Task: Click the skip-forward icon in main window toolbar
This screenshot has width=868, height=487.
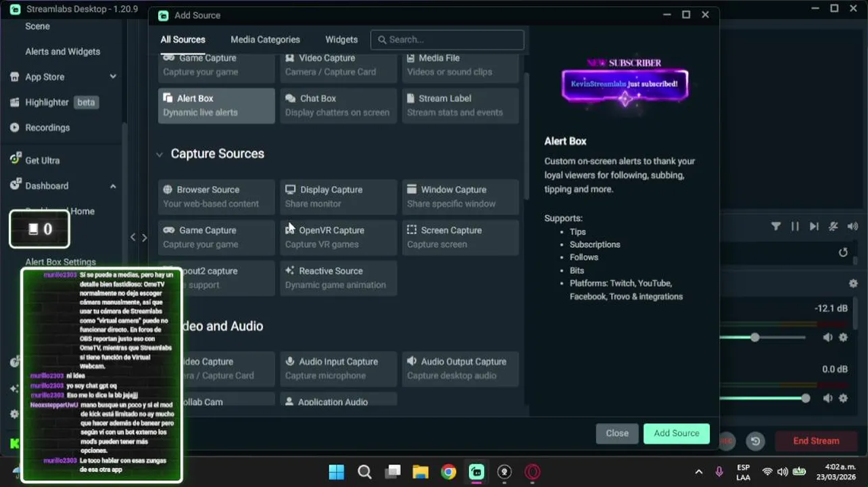Action: click(814, 227)
